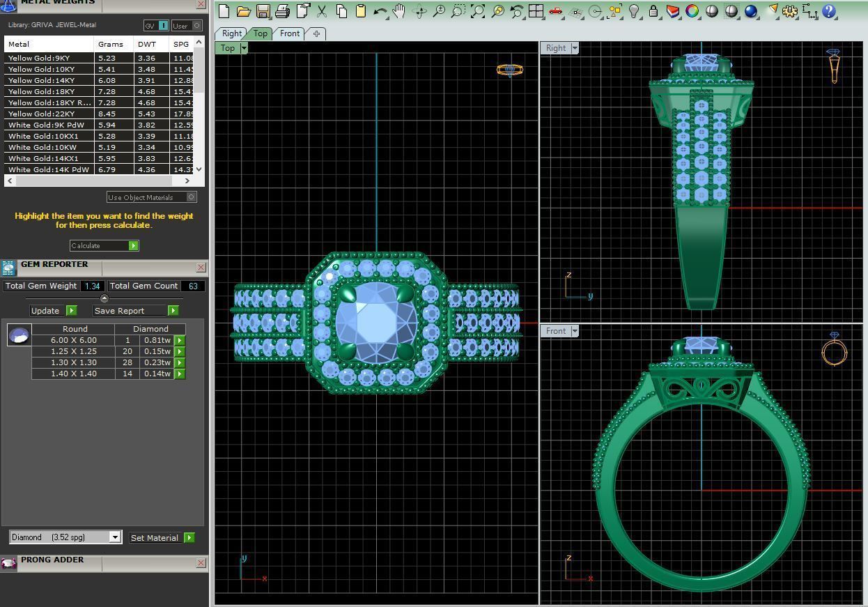This screenshot has width=868, height=607.
Task: Toggle the User library switch
Action: point(187,26)
